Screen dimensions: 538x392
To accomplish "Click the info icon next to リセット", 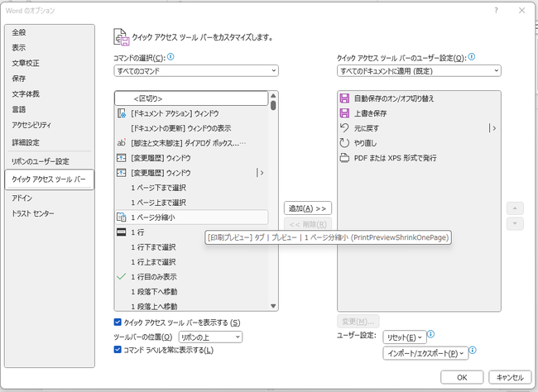I will (x=431, y=334).
